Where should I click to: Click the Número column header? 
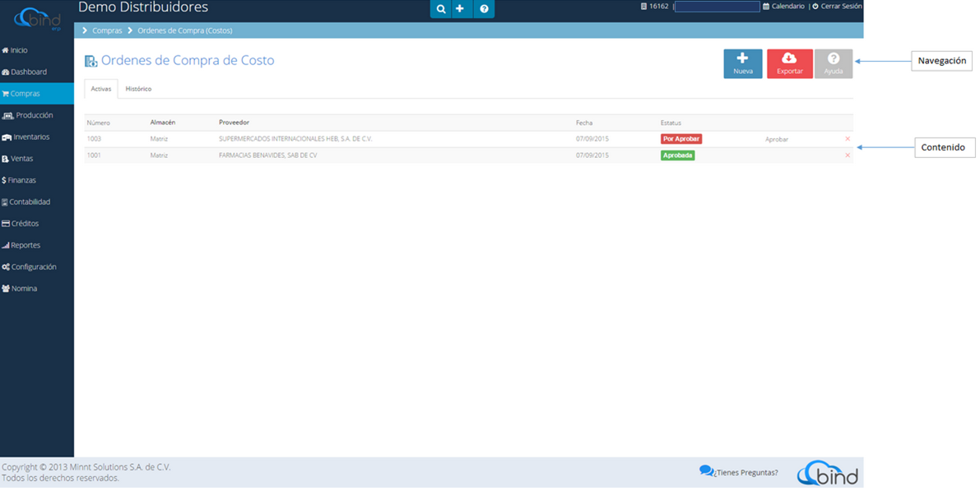point(98,123)
